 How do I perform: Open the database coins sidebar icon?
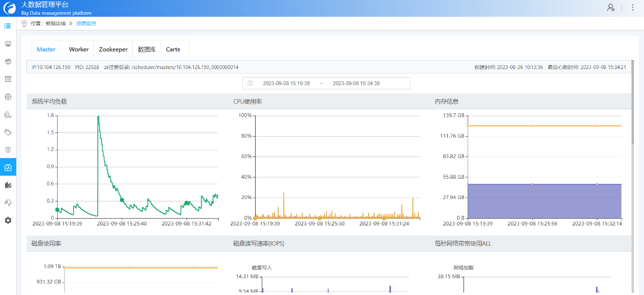pyautogui.click(x=8, y=114)
